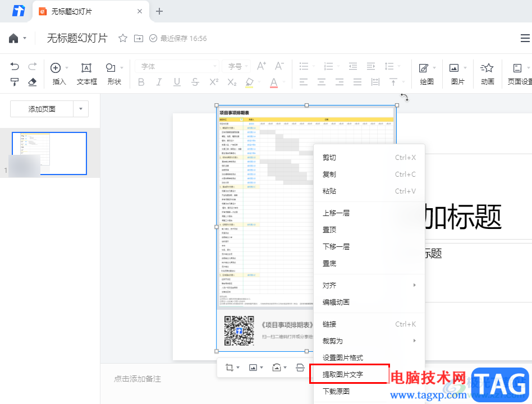This screenshot has height=404, width=532.
Task: Increase font size with A+ icon
Action: tap(262, 66)
